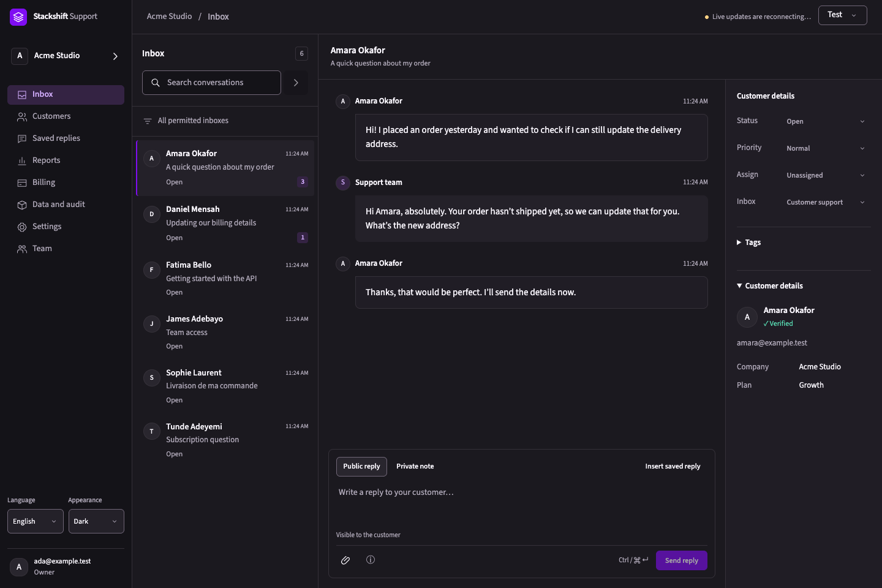Switch to the Private note tab

[415, 467]
